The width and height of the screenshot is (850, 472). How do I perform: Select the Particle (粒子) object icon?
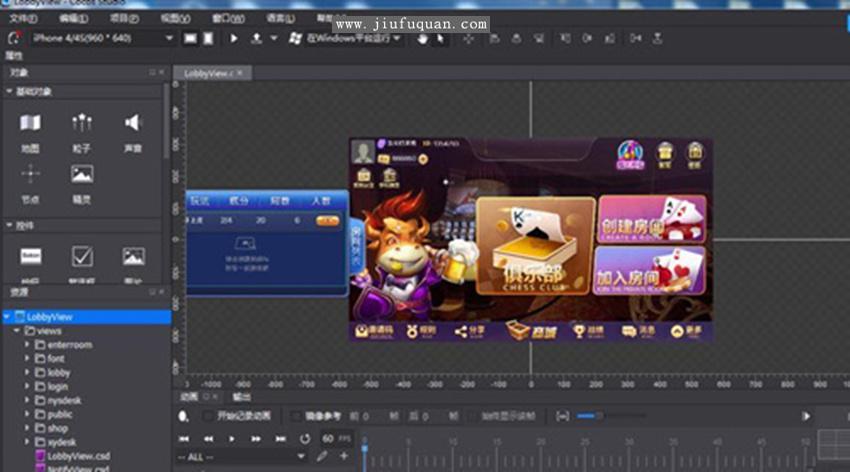[x=82, y=123]
